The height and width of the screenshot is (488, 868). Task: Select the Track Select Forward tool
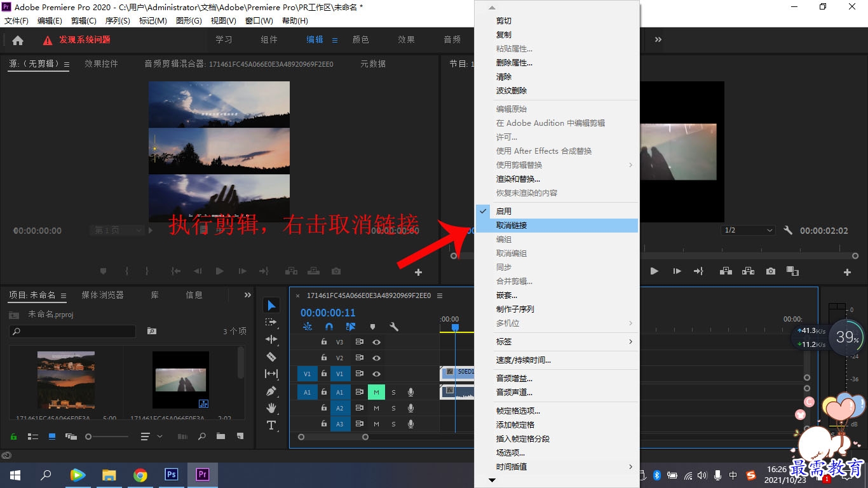tap(271, 323)
